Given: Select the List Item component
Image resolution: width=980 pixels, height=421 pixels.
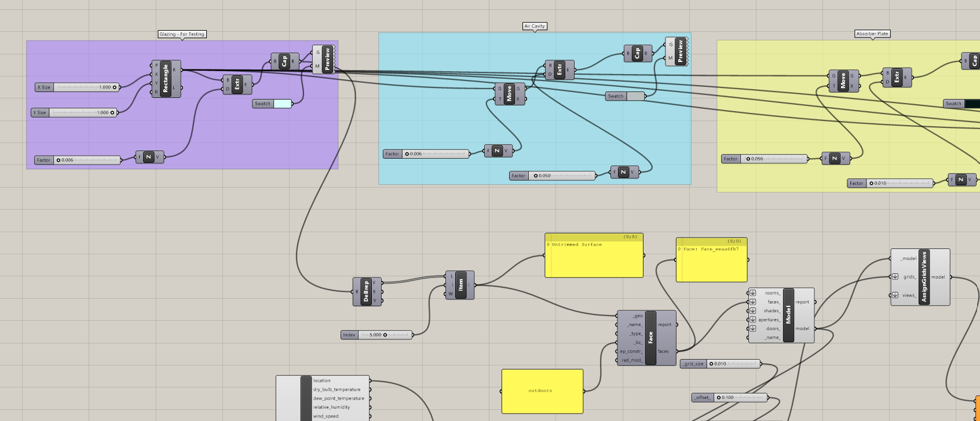Looking at the screenshot, I should click(x=461, y=285).
